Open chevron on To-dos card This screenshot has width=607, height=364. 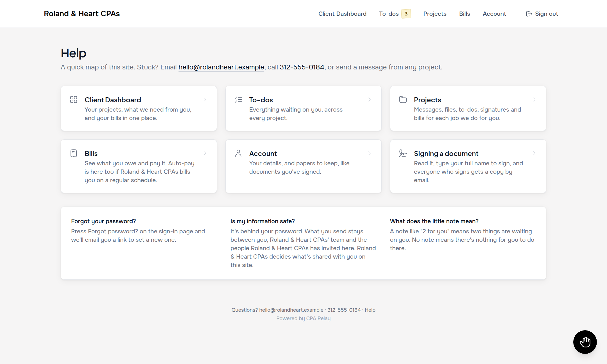[x=370, y=100]
